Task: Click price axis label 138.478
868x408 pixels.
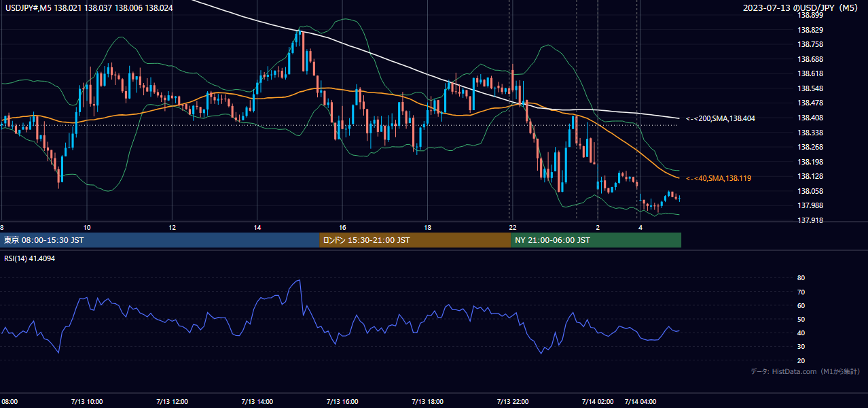Action: coord(810,103)
